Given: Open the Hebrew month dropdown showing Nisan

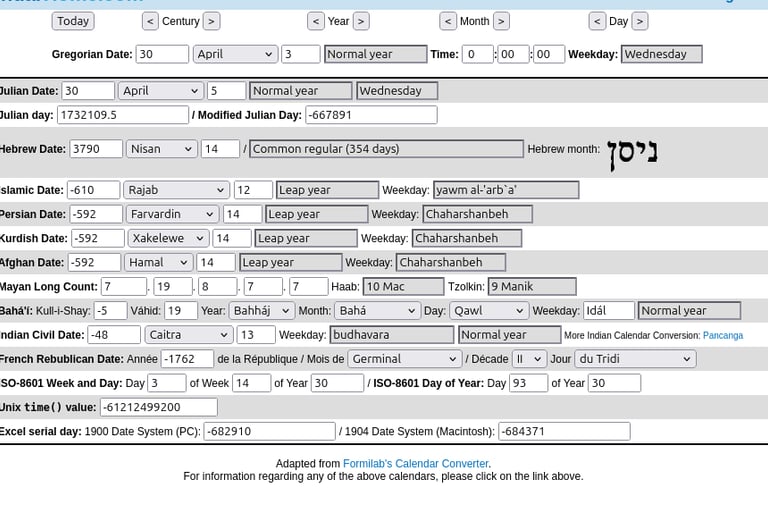Looking at the screenshot, I should pos(161,149).
